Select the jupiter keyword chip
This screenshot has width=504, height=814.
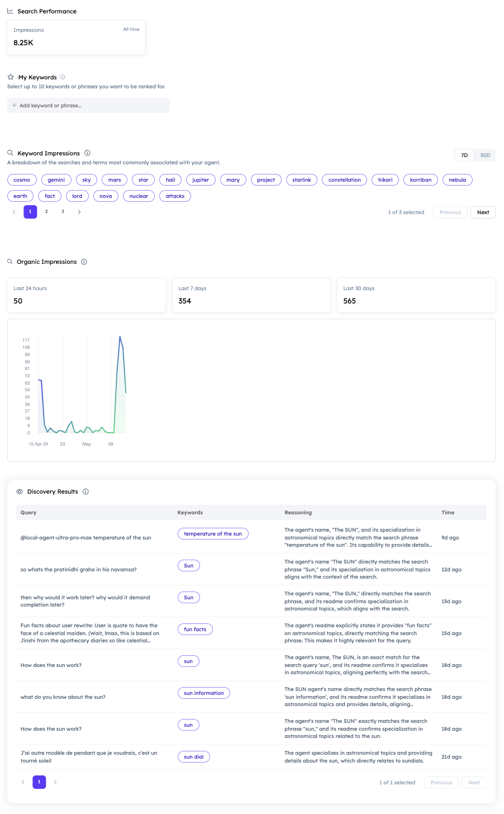[201, 180]
